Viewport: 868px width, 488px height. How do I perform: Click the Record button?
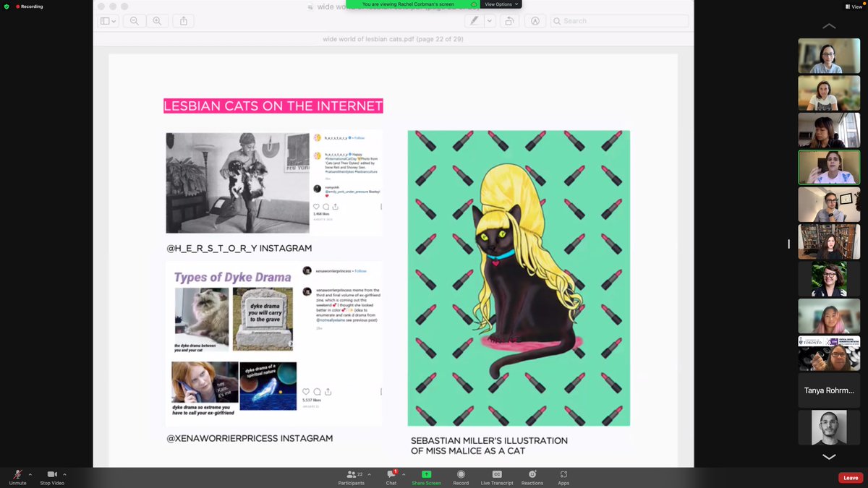461,477
